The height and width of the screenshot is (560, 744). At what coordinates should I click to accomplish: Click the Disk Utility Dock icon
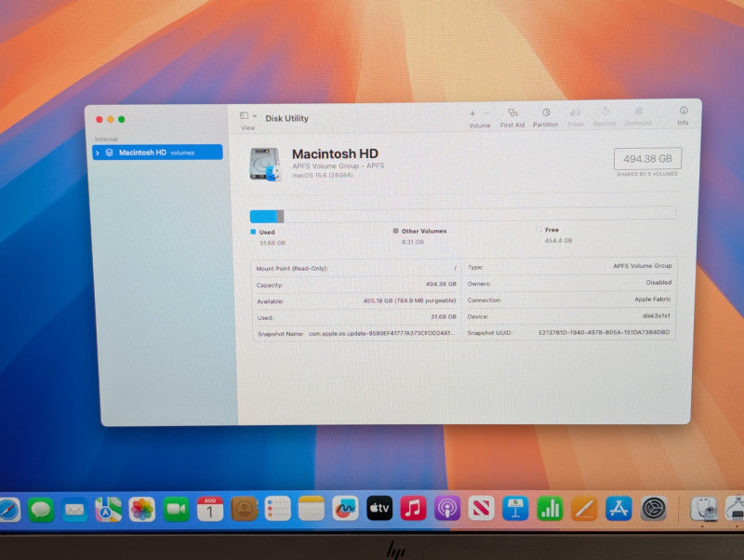(704, 510)
